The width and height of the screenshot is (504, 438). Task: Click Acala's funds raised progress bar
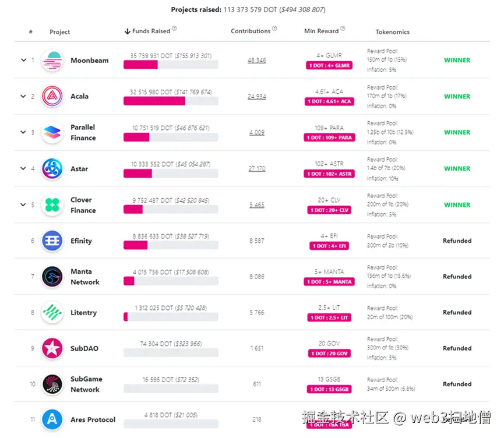(x=170, y=101)
